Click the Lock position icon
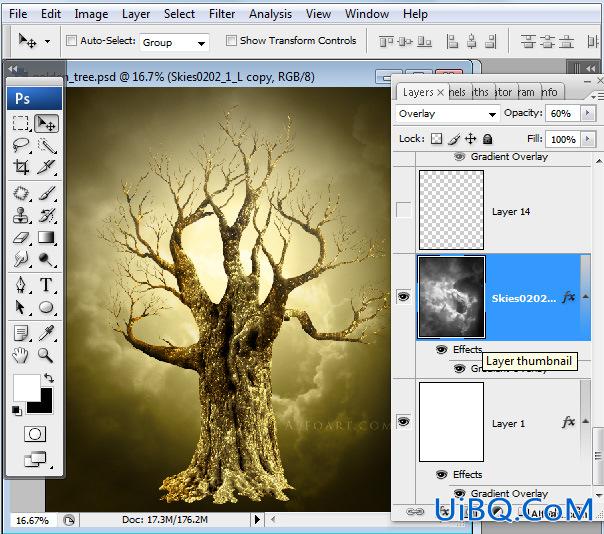The height and width of the screenshot is (534, 604). (x=471, y=139)
